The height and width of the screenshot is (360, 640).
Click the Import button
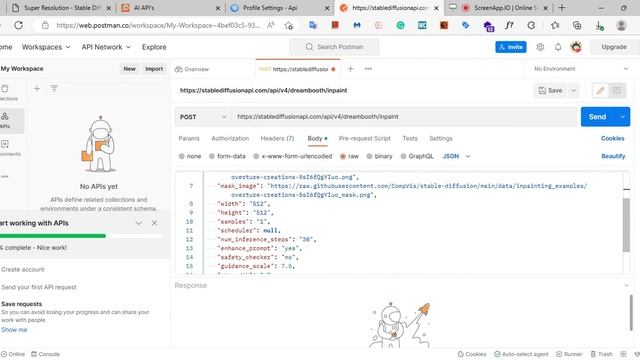click(x=154, y=69)
